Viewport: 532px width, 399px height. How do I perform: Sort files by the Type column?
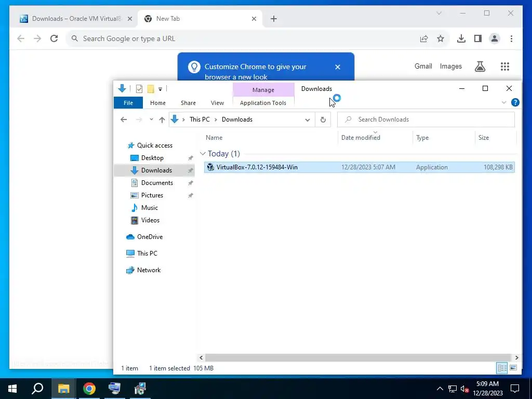444,138
